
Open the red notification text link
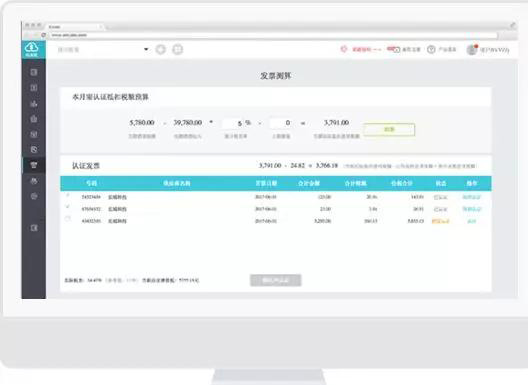(366, 50)
